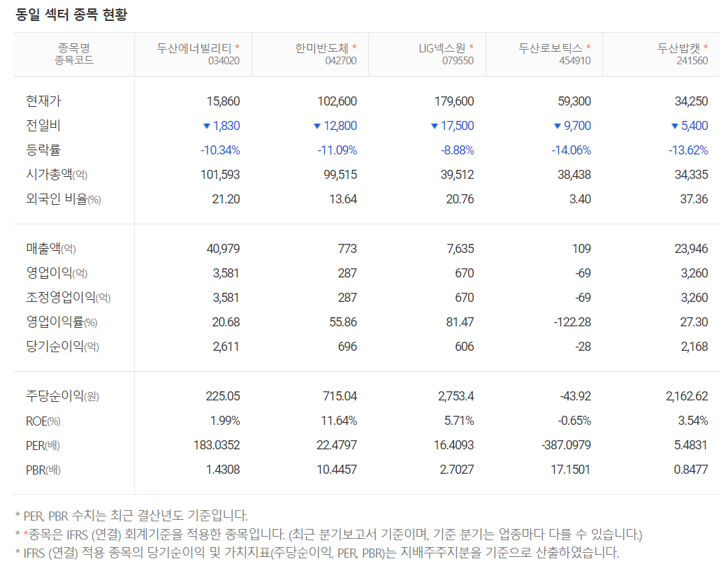Image resolution: width=728 pixels, height=580 pixels.
Task: Click operating margin value -122.28
Action: tap(572, 322)
